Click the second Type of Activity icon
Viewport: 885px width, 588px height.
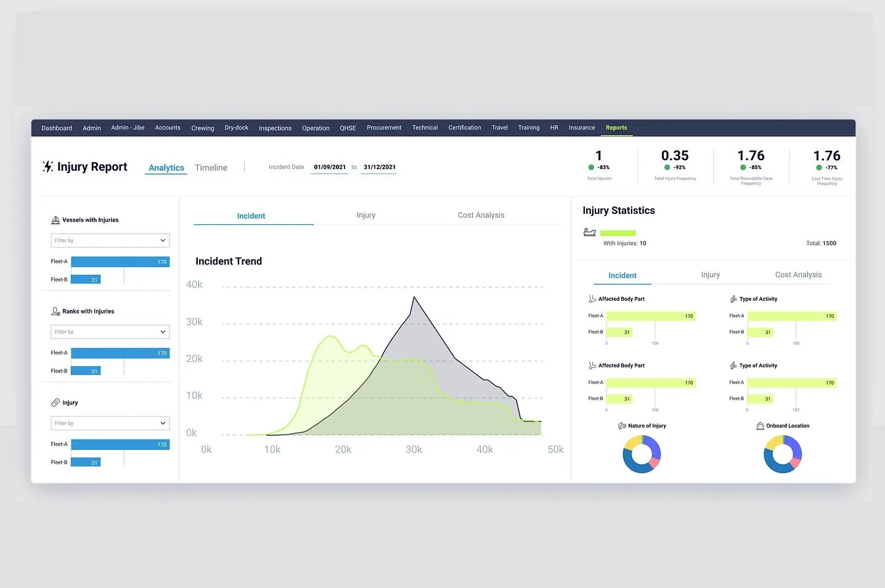pos(733,365)
